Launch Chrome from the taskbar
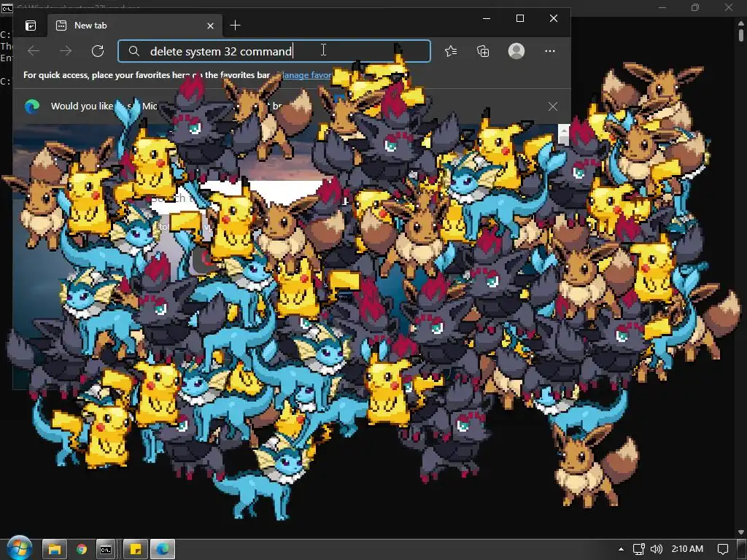747x560 pixels. [x=82, y=549]
